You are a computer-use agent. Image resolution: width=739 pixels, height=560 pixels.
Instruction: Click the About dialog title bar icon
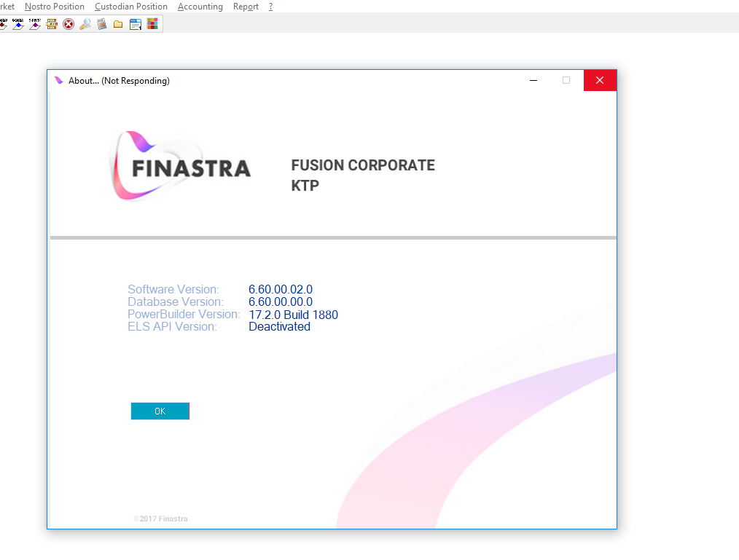tap(59, 81)
